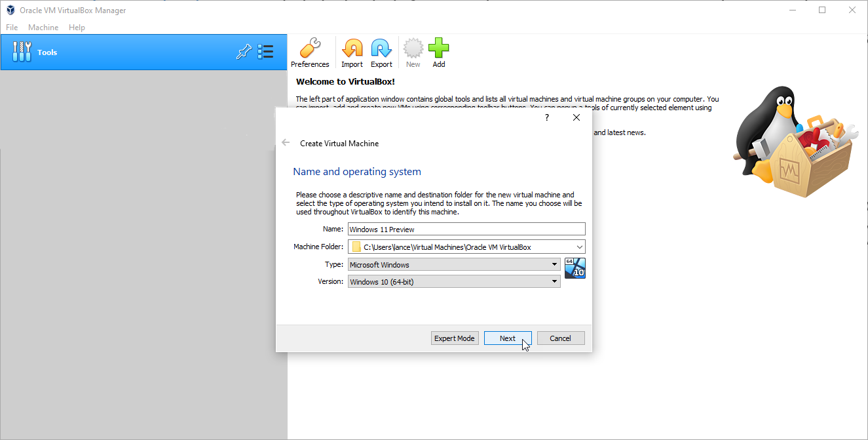Screen dimensions: 868x440
Task: Click the "Machine Folder:" label
Action: 318,247
